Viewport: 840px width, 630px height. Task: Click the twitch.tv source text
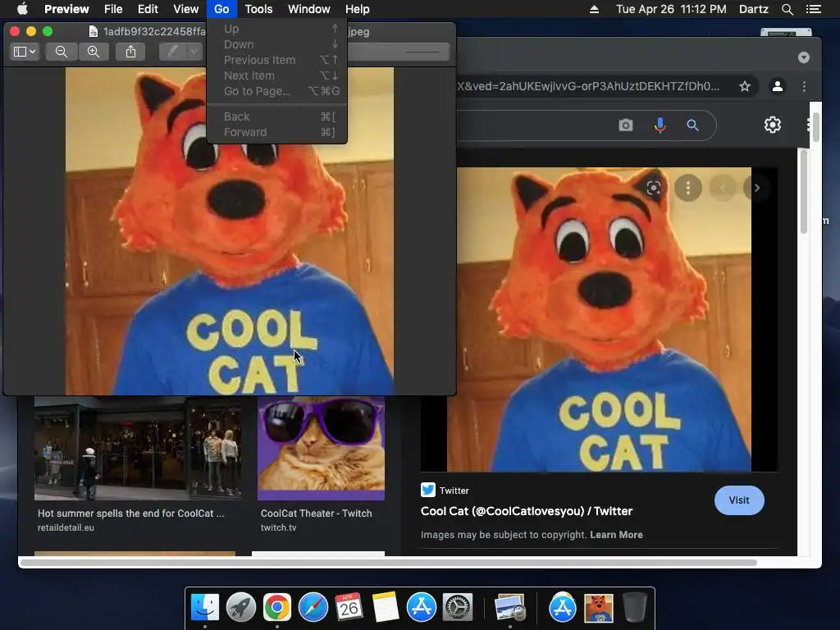[279, 527]
